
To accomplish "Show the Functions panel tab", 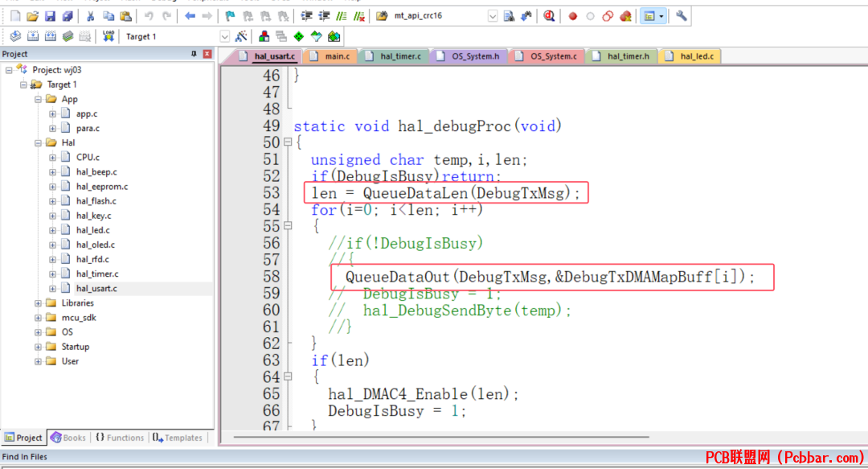I will pos(120,438).
